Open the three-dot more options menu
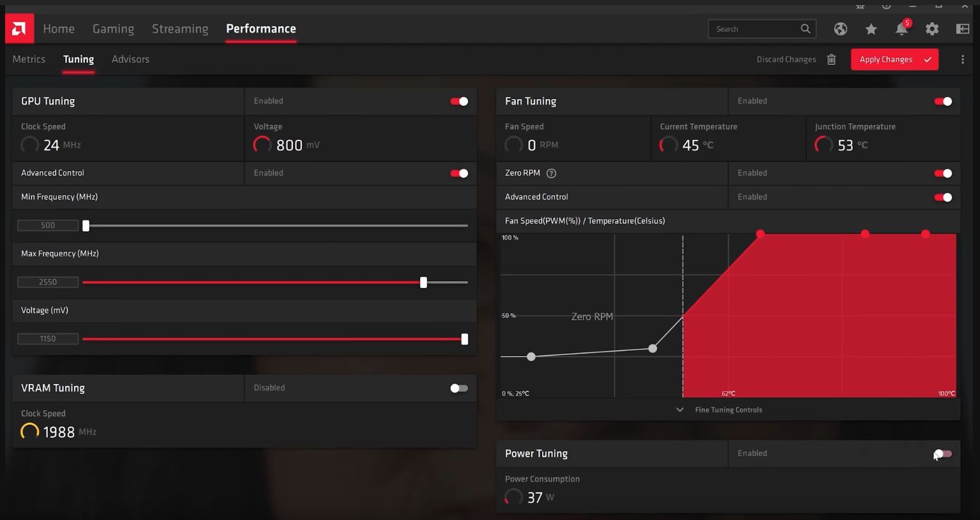The height and width of the screenshot is (520, 980). pos(963,59)
